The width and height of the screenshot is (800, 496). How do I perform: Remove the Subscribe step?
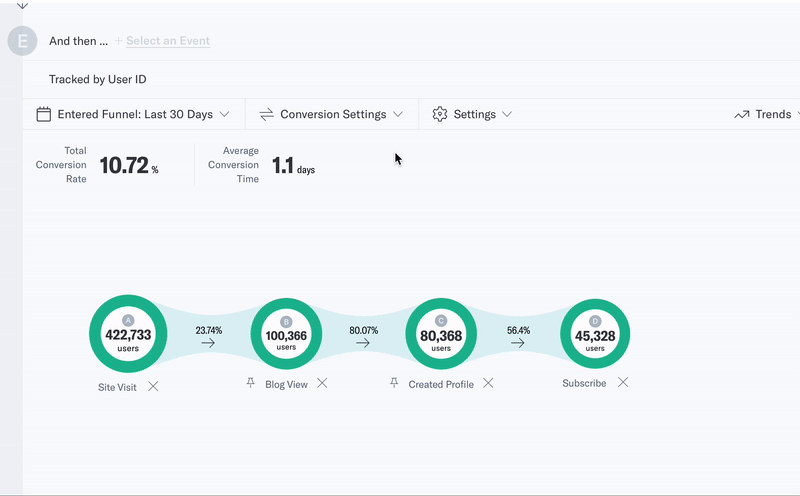pos(623,382)
